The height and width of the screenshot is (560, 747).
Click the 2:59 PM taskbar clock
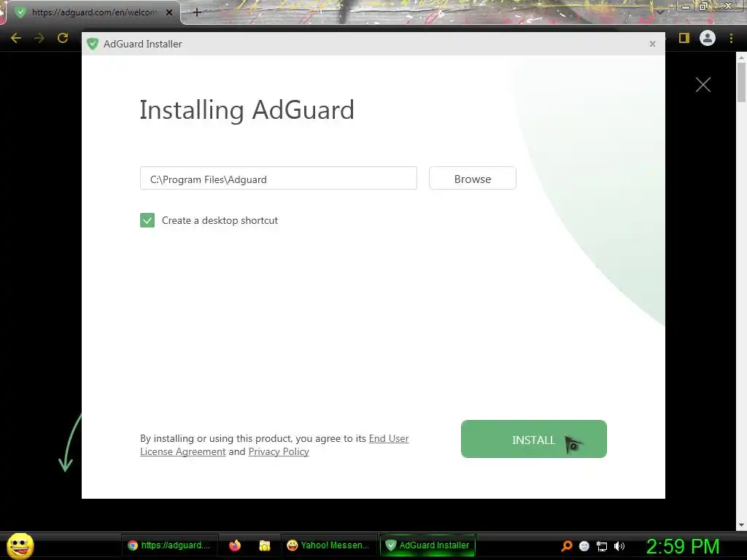click(683, 545)
